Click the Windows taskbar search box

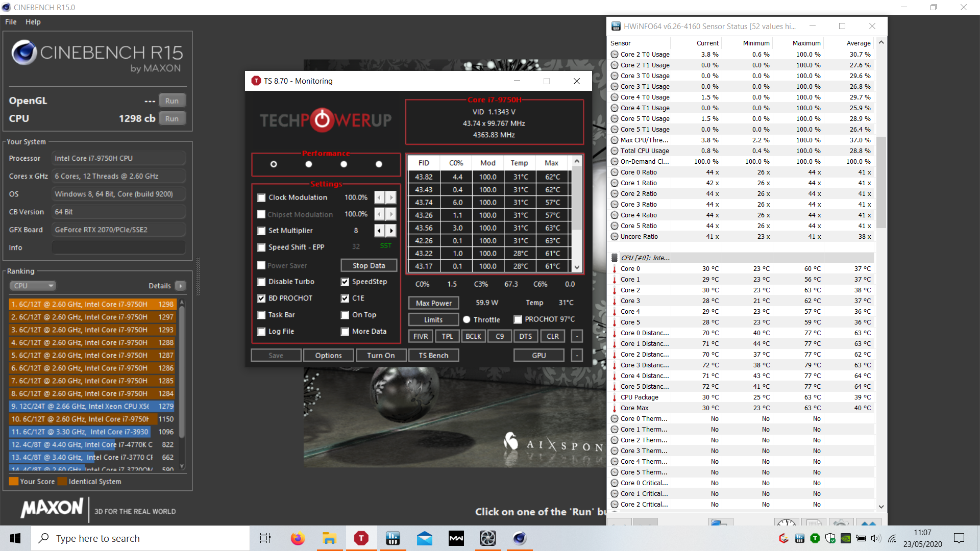click(140, 538)
